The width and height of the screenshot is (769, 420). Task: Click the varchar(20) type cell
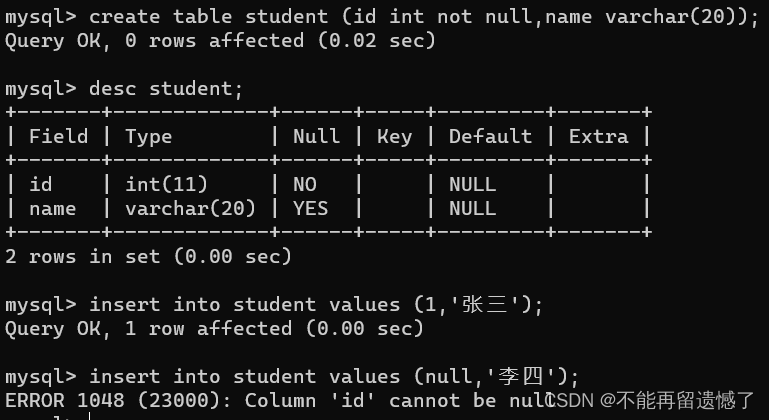click(x=191, y=209)
